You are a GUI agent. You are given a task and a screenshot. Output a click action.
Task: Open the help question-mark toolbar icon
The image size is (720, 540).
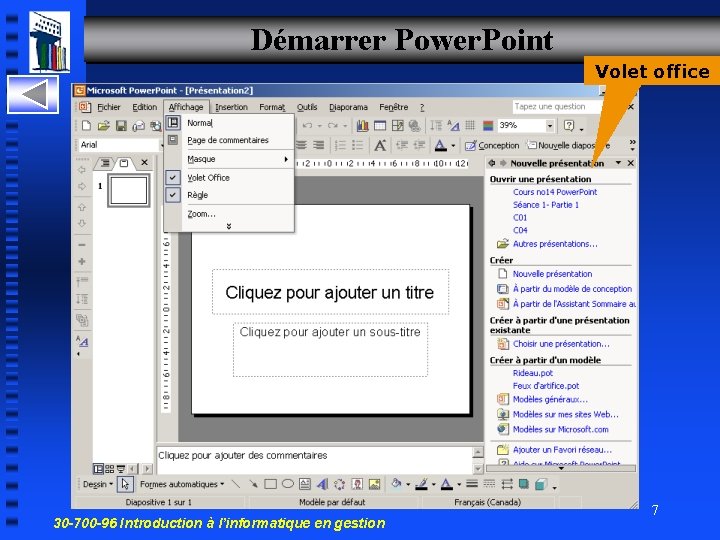click(x=568, y=125)
